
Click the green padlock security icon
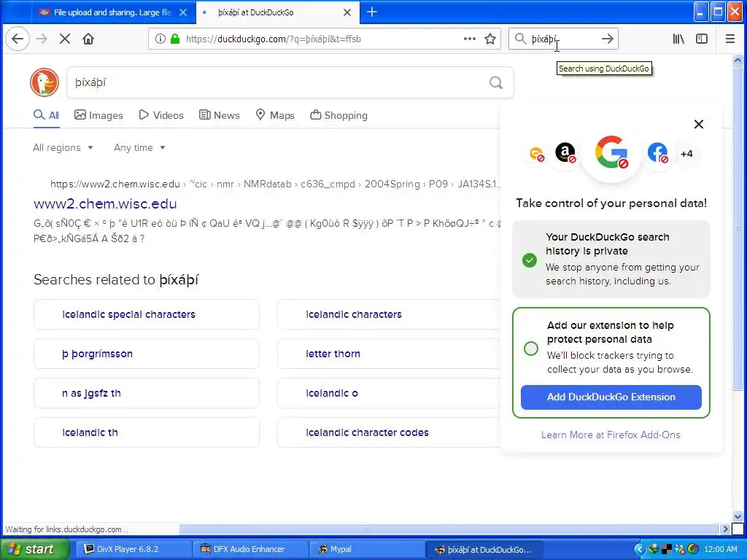[x=175, y=39]
